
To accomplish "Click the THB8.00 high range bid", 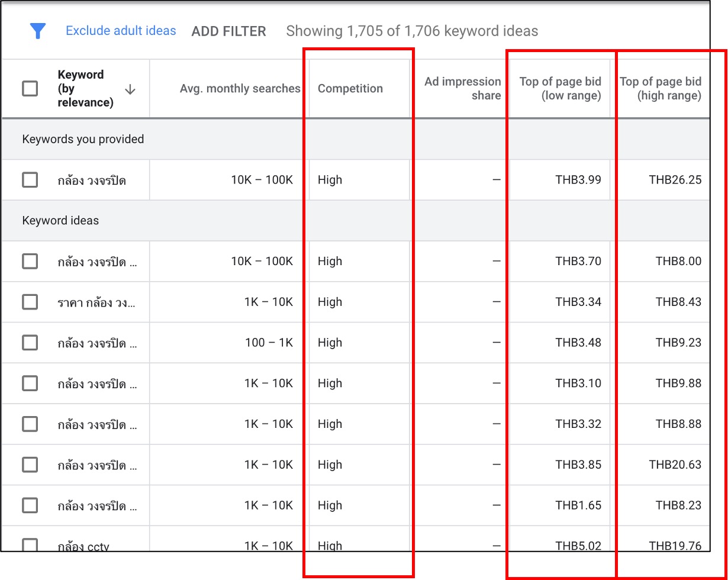I will (678, 261).
